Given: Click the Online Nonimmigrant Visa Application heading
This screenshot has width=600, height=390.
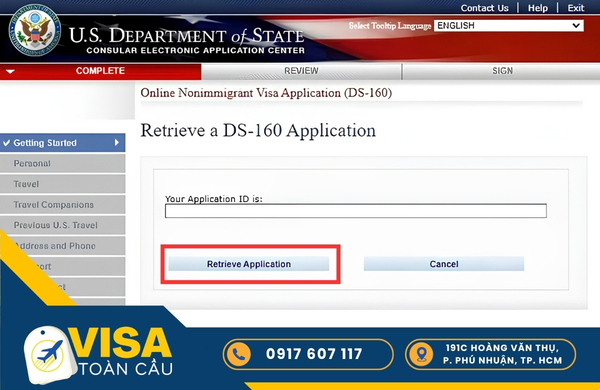Looking at the screenshot, I should click(266, 93).
